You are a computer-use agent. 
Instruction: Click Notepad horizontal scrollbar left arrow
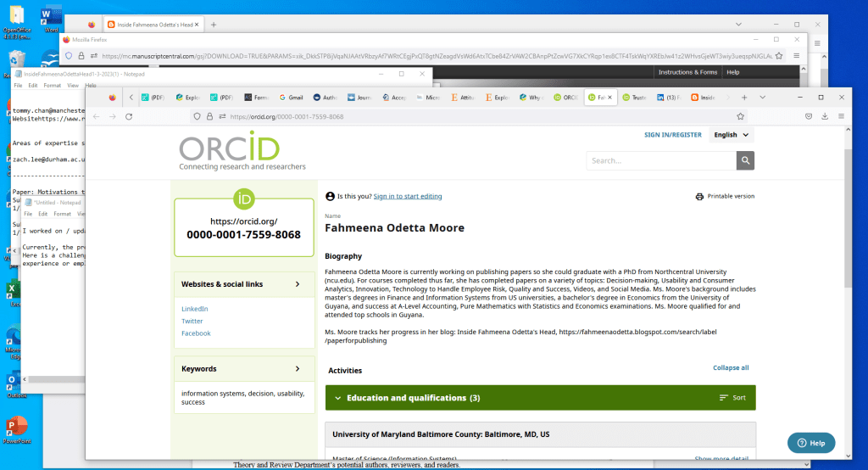tap(25, 379)
